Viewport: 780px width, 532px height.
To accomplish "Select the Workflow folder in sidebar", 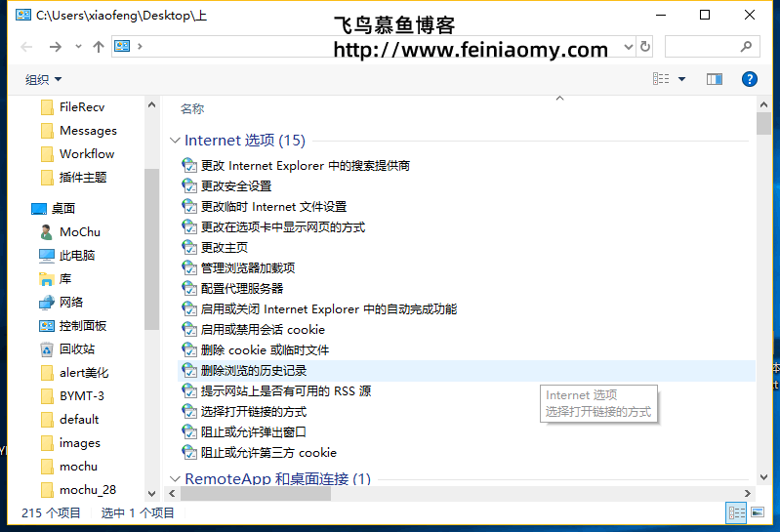I will [x=77, y=153].
